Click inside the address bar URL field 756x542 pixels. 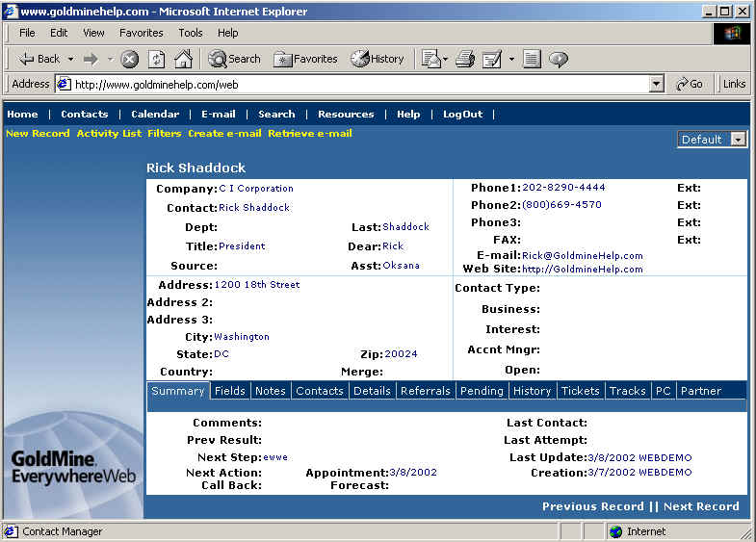click(x=356, y=84)
